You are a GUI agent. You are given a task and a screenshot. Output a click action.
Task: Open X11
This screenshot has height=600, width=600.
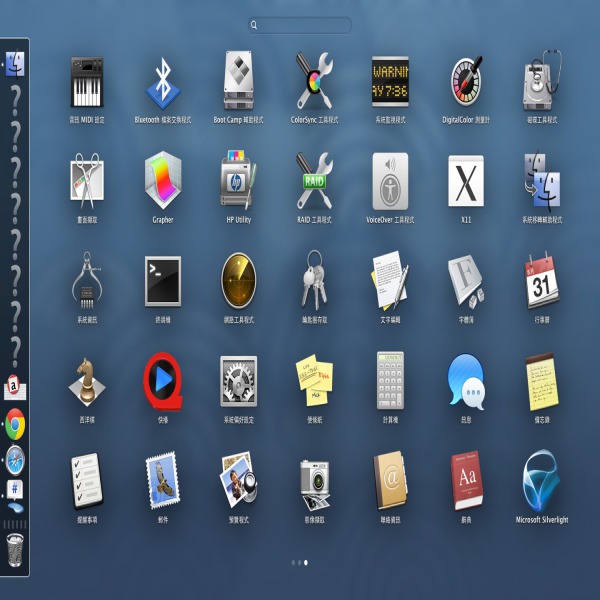pyautogui.click(x=466, y=181)
